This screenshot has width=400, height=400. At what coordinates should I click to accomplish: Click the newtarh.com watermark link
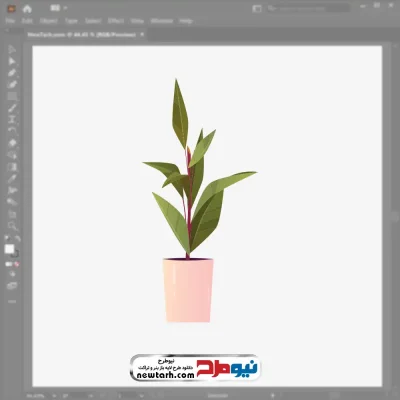coord(165,375)
